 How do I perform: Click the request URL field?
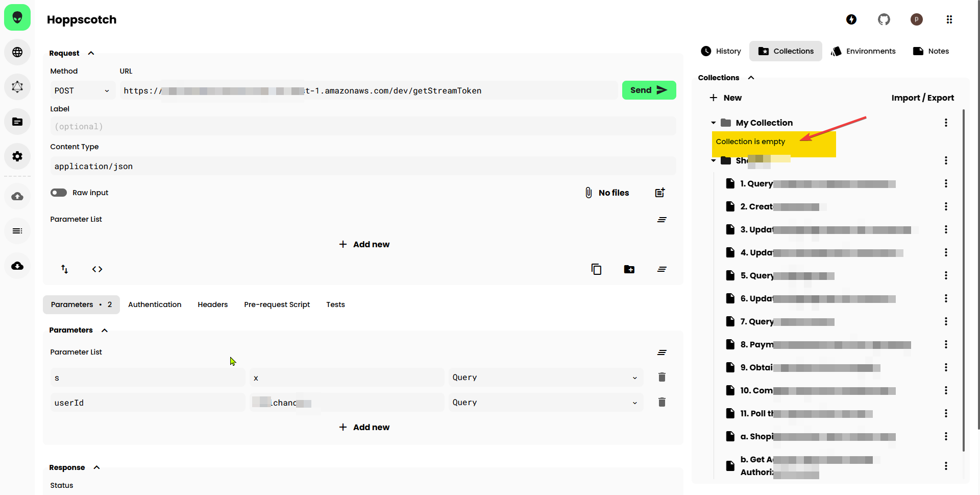[x=369, y=90]
